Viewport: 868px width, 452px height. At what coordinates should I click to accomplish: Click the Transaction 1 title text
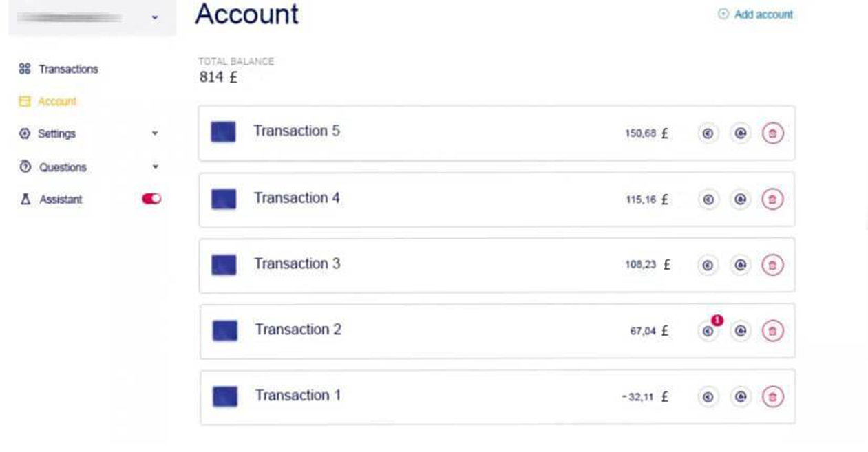pyautogui.click(x=297, y=396)
